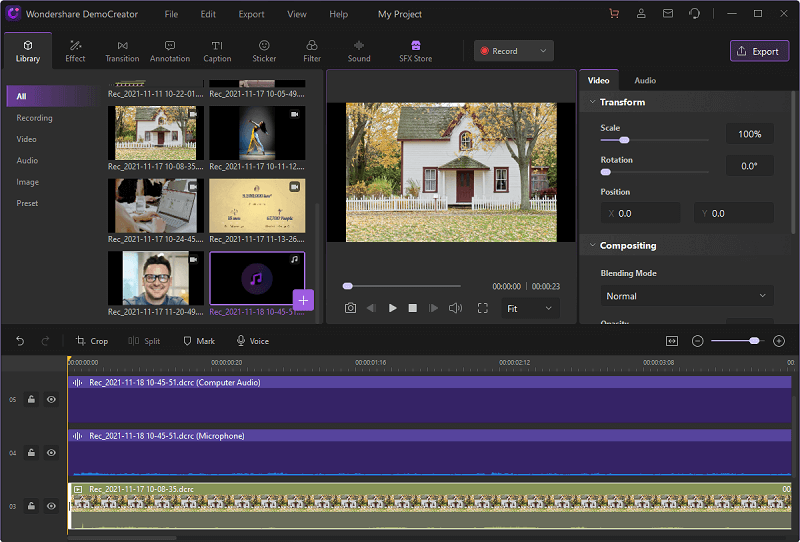Select the Split tool

[x=144, y=341]
